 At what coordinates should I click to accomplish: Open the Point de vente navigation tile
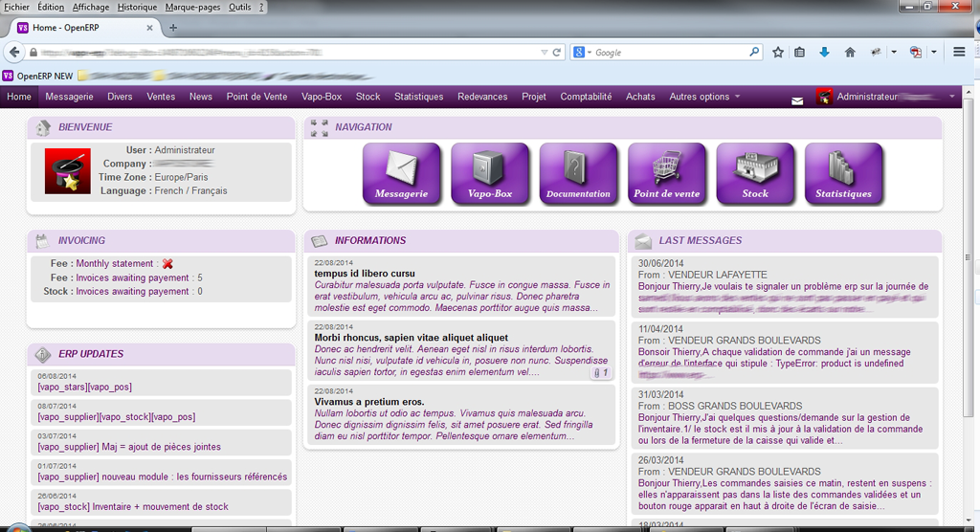tap(667, 173)
